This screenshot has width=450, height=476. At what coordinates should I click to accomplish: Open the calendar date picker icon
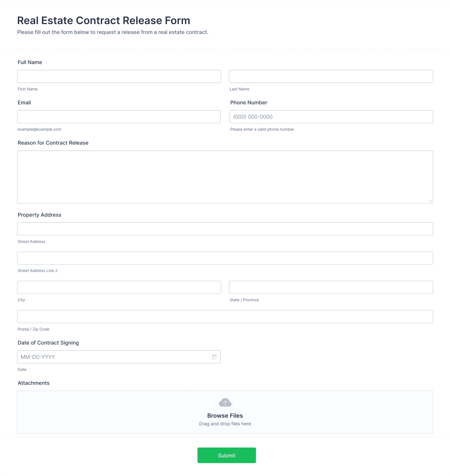[214, 357]
